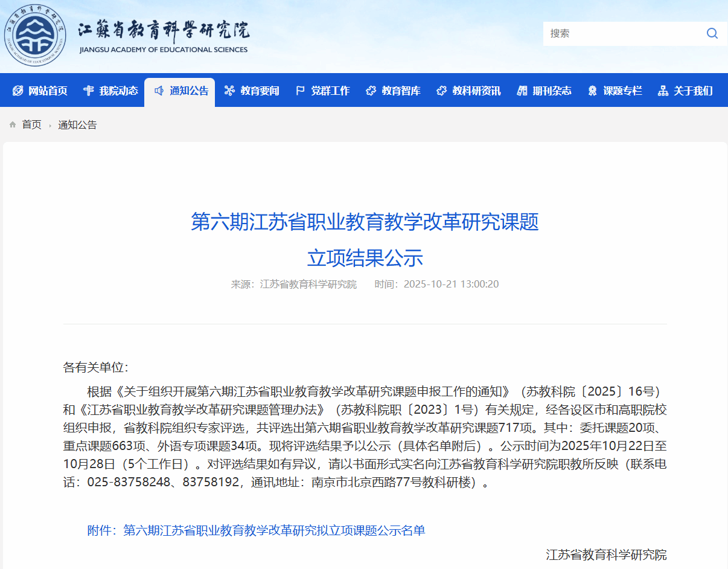Click the org-chart icon beside 关于我们
Viewport: 728px width, 569px height.
pyautogui.click(x=663, y=91)
